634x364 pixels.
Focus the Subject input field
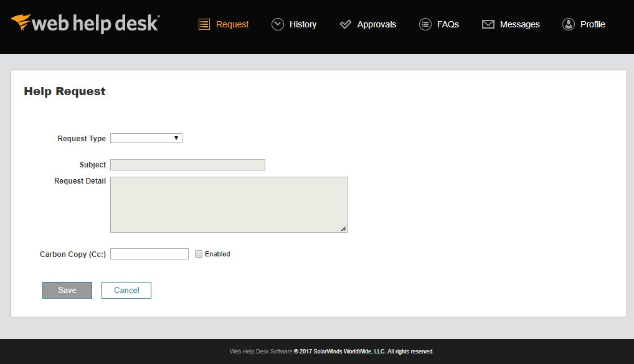[x=187, y=165]
